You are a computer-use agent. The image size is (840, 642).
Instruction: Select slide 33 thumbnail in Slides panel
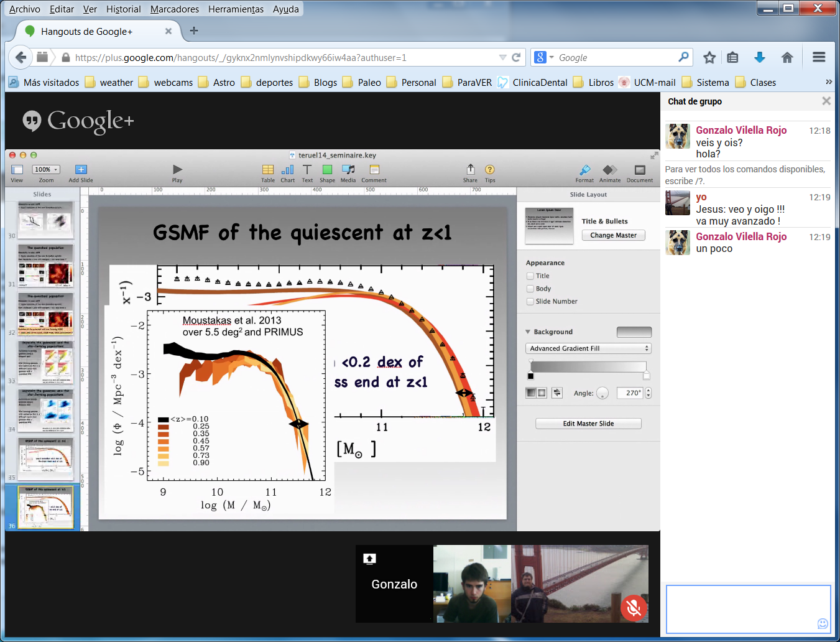click(x=45, y=361)
